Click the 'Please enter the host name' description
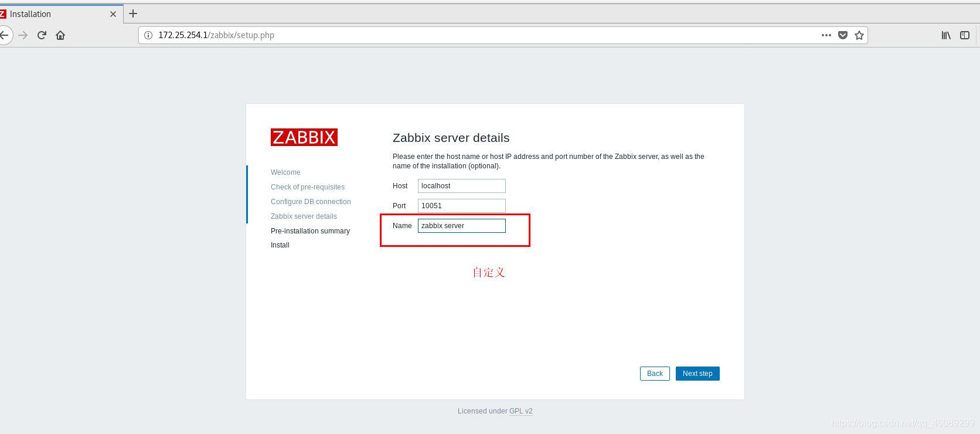Viewport: 980px width, 434px height. [x=549, y=161]
